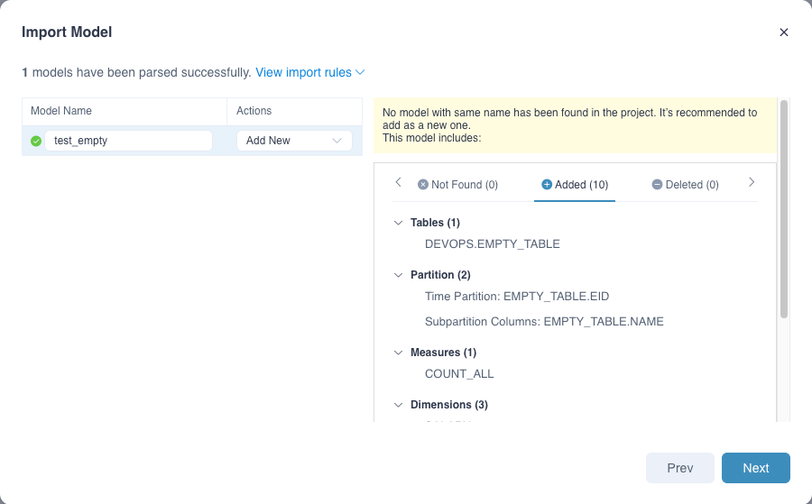
Task: Collapse the Measures section
Action: click(399, 353)
